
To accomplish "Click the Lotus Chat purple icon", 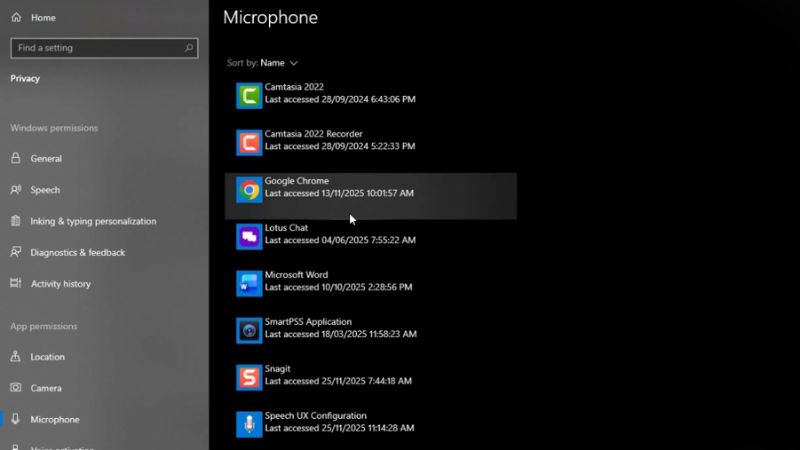I will tap(249, 237).
